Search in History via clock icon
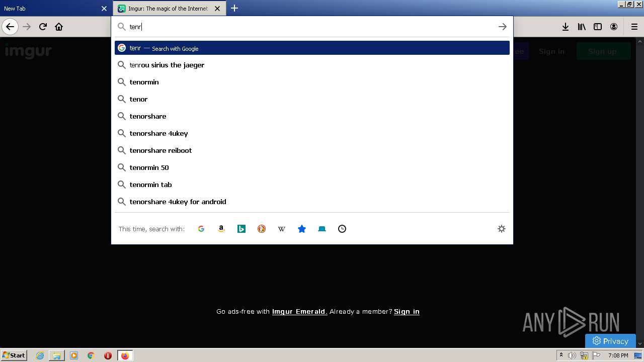This screenshot has height=362, width=644. click(342, 229)
